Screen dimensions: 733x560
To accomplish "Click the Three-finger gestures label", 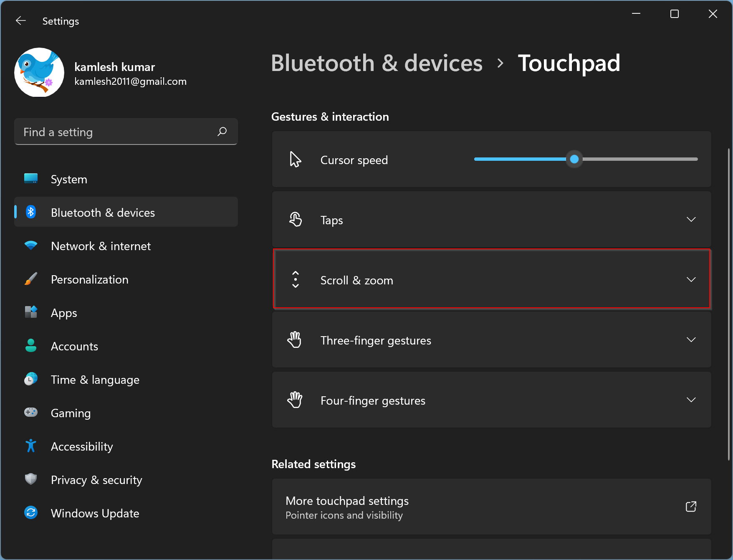I will click(376, 340).
